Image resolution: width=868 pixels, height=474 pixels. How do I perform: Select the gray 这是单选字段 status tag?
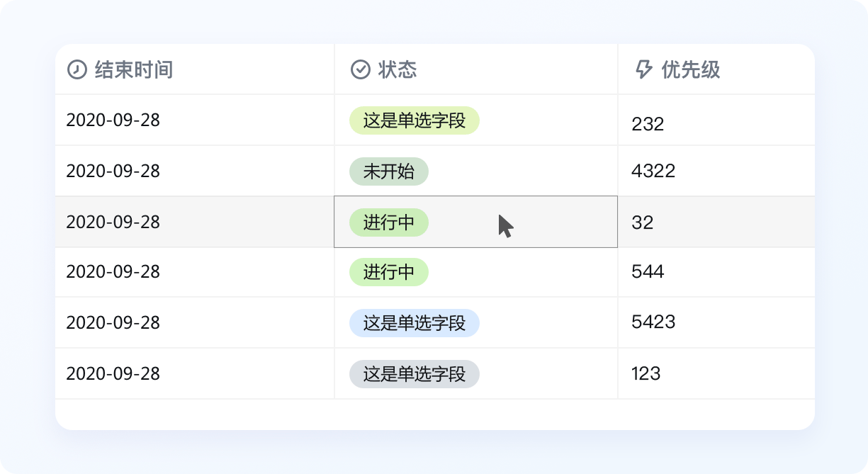(414, 374)
